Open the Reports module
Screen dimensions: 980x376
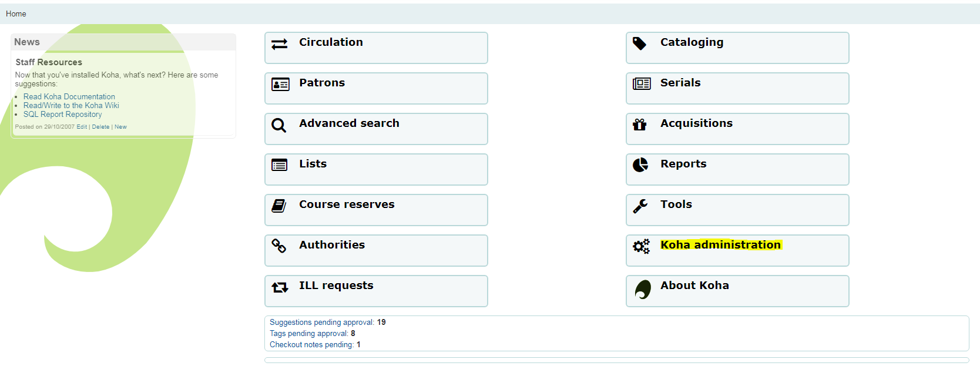tap(737, 169)
